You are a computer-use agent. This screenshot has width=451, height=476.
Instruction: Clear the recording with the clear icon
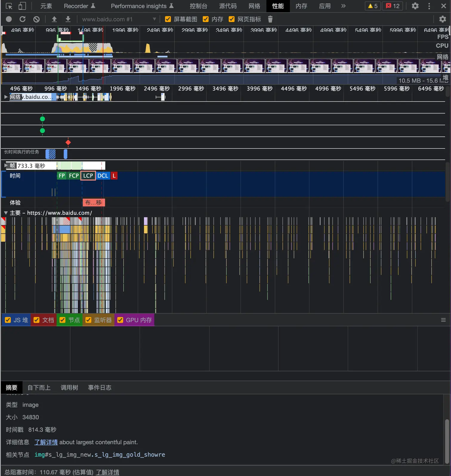[36, 19]
